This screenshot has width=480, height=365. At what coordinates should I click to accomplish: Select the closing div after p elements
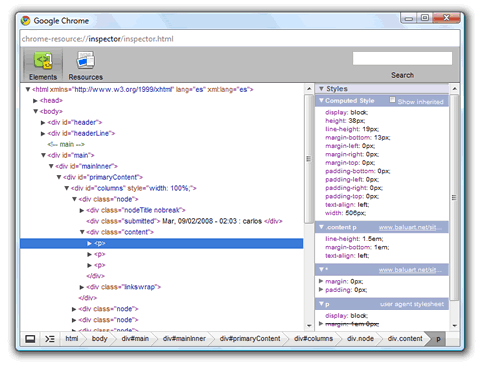pyautogui.click(x=95, y=276)
